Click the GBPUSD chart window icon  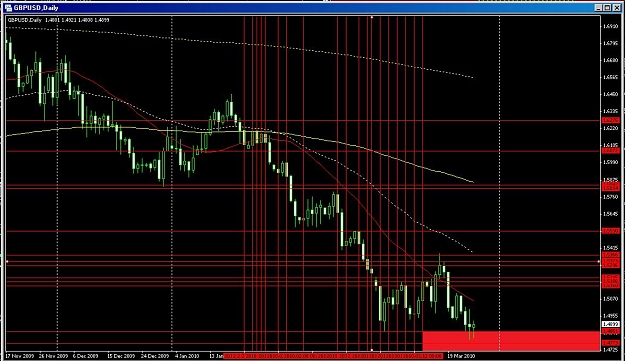(x=8, y=8)
